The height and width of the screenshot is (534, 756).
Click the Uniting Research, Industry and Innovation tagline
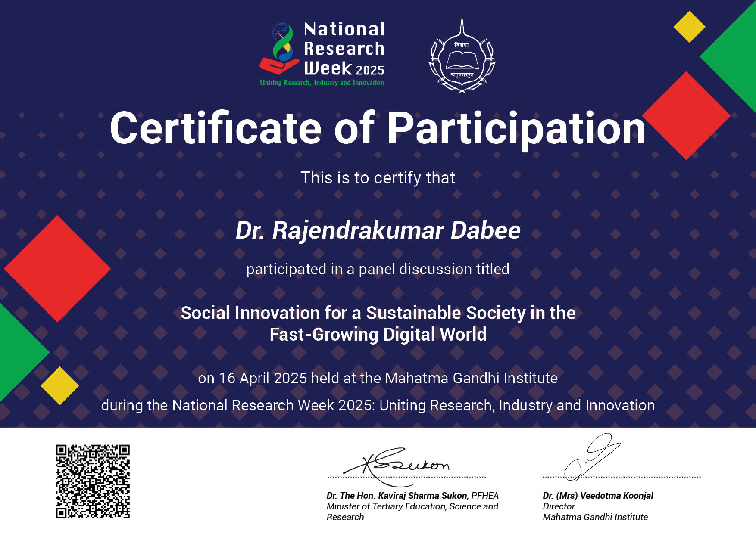(322, 82)
